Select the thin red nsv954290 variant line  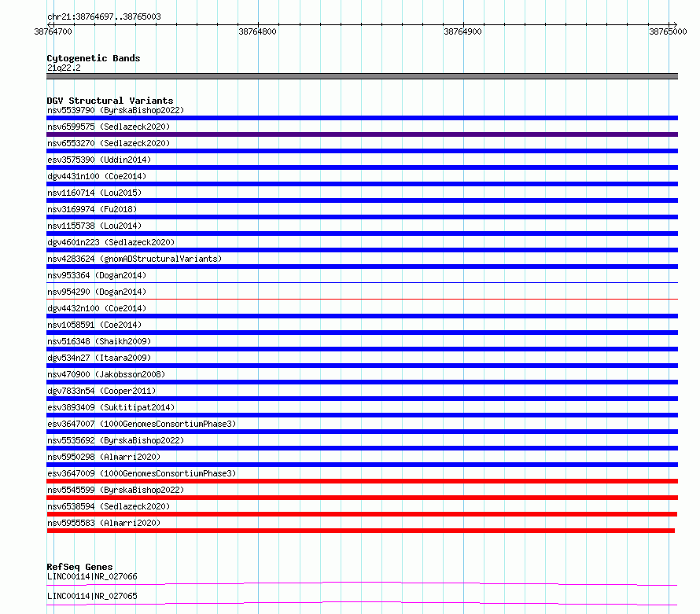click(x=362, y=299)
